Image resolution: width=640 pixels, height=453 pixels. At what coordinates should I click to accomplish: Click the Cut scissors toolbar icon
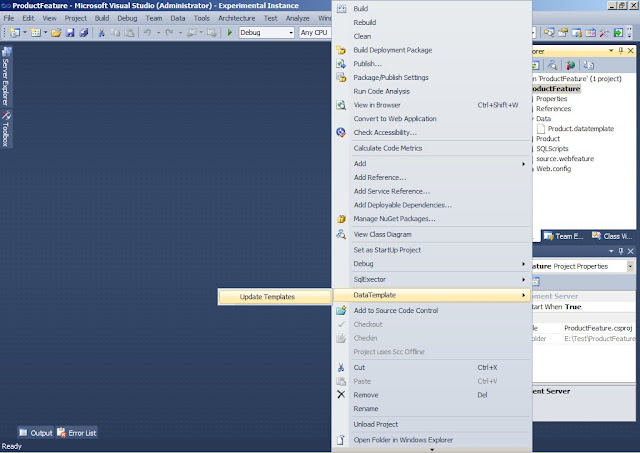coord(102,33)
